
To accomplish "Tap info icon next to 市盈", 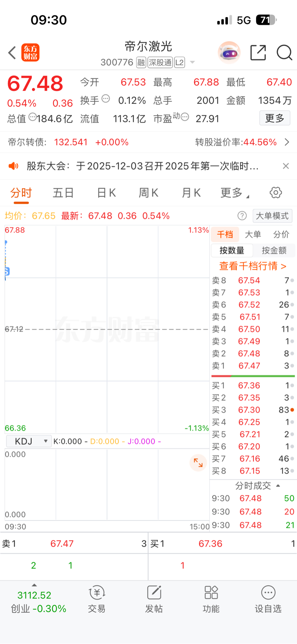I will pyautogui.click(x=185, y=117).
